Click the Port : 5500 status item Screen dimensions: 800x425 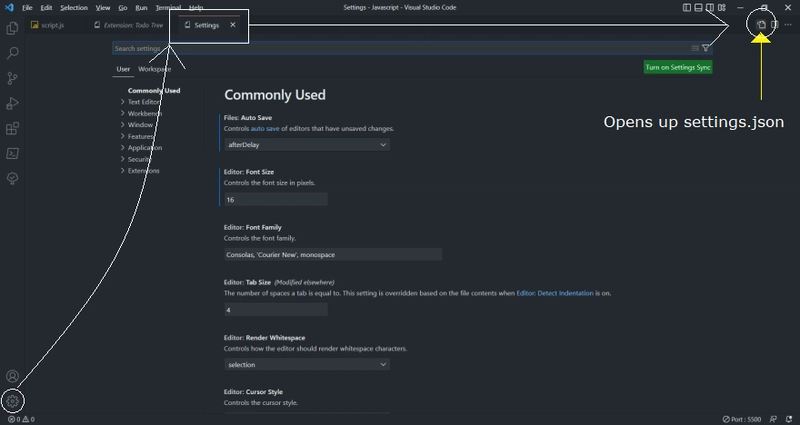coord(742,419)
